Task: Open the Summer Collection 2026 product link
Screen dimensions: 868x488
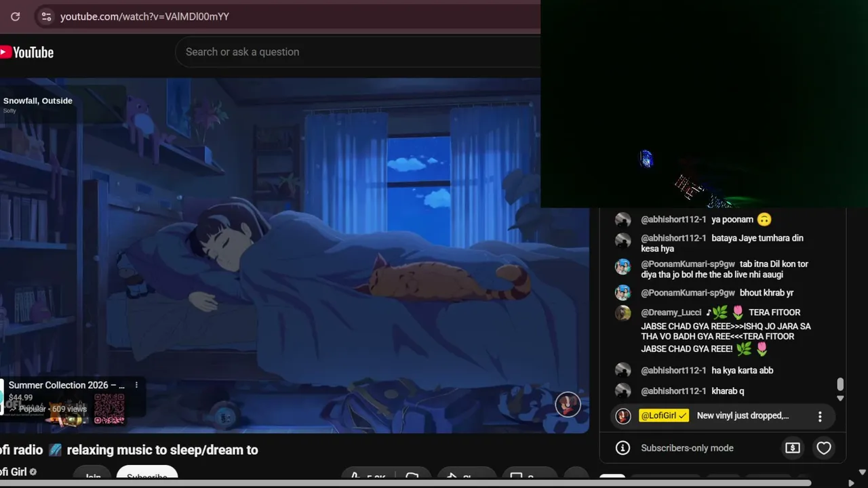Action: click(66, 385)
